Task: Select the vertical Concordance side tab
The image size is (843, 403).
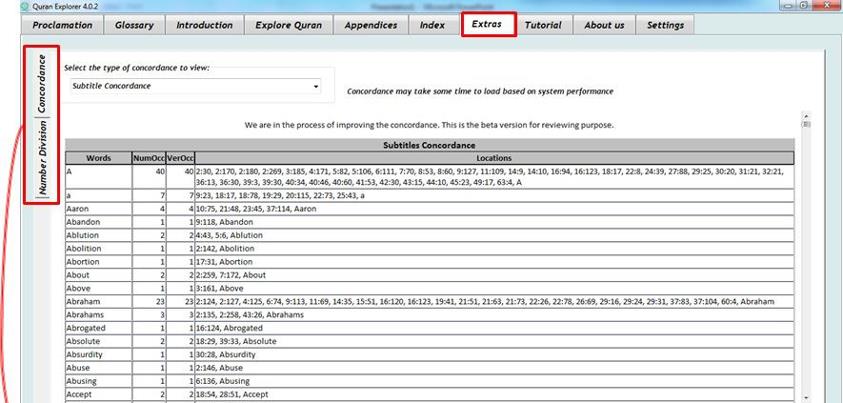Action: [42, 83]
